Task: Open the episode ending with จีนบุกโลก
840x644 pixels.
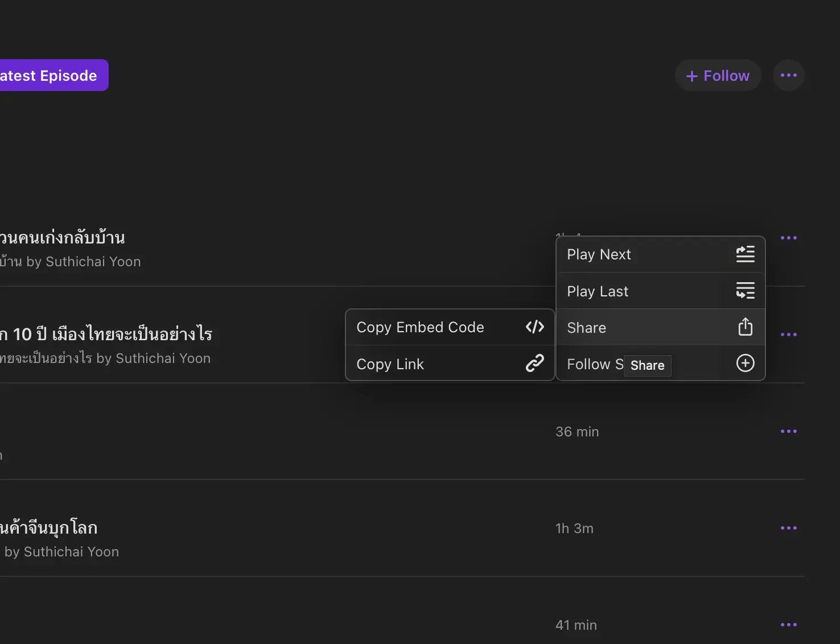Action: 50,527
